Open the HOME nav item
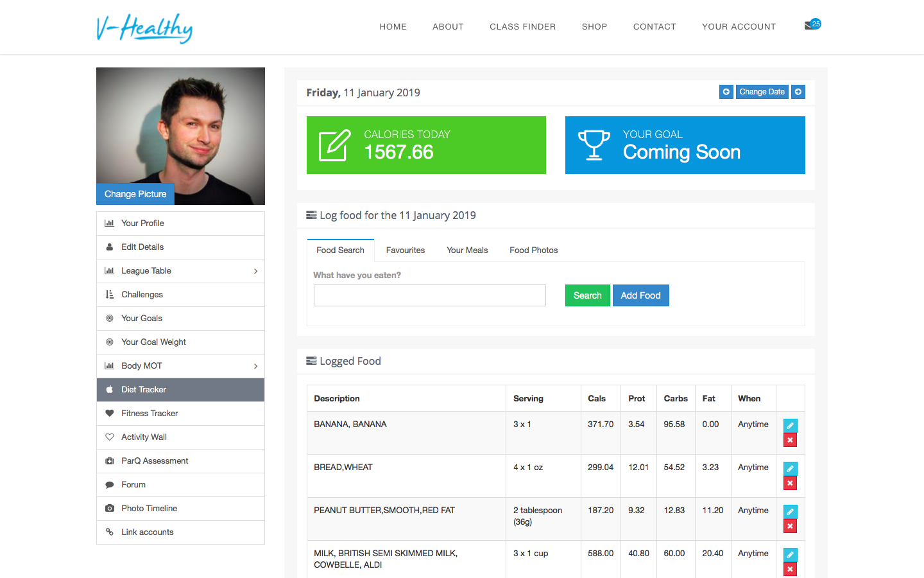Viewport: 924px width, 578px height. coord(393,27)
